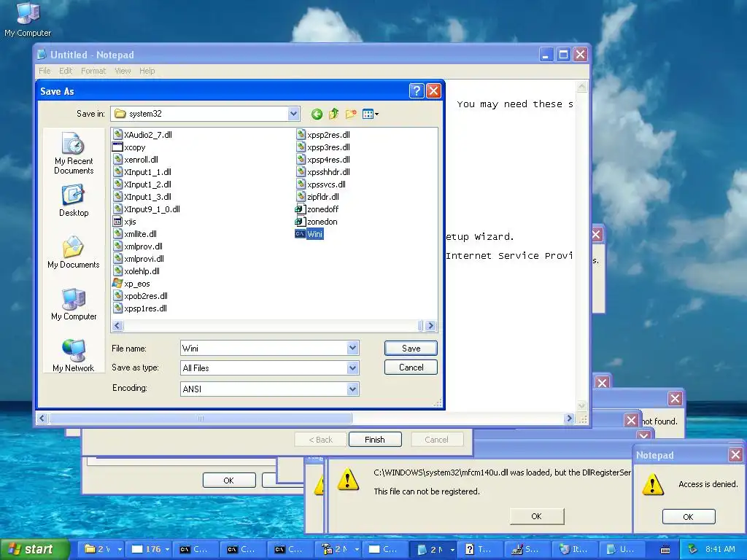Select the xmllite.dll file
The width and height of the screenshot is (747, 560).
click(x=135, y=234)
